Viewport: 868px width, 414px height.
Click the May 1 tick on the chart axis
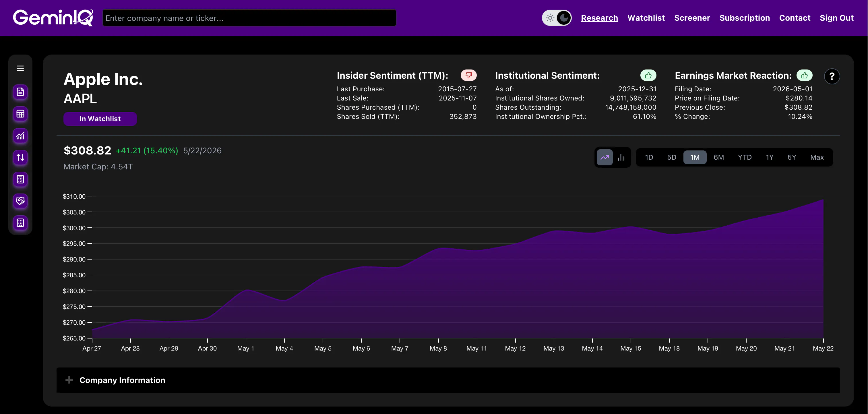point(246,348)
